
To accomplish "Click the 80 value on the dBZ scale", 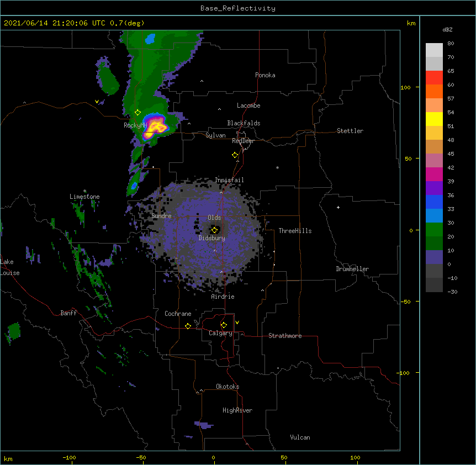I will tap(451, 44).
